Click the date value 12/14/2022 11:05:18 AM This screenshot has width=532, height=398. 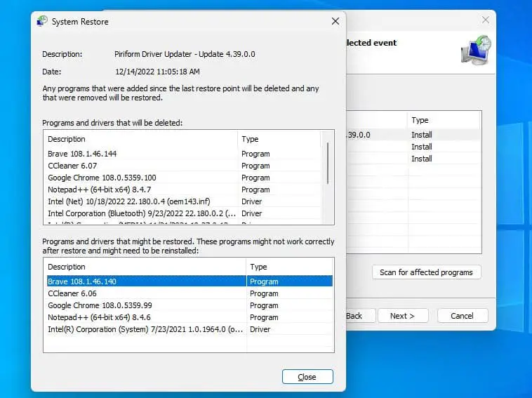click(157, 72)
